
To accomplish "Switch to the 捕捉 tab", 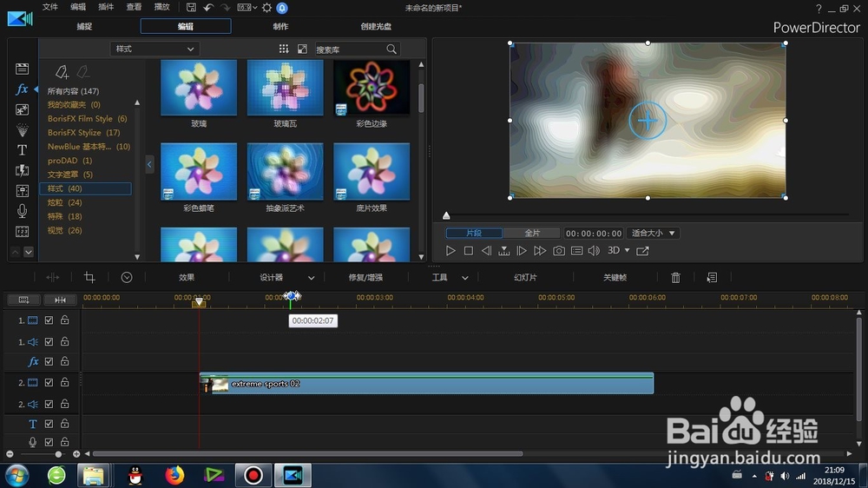I will (84, 26).
